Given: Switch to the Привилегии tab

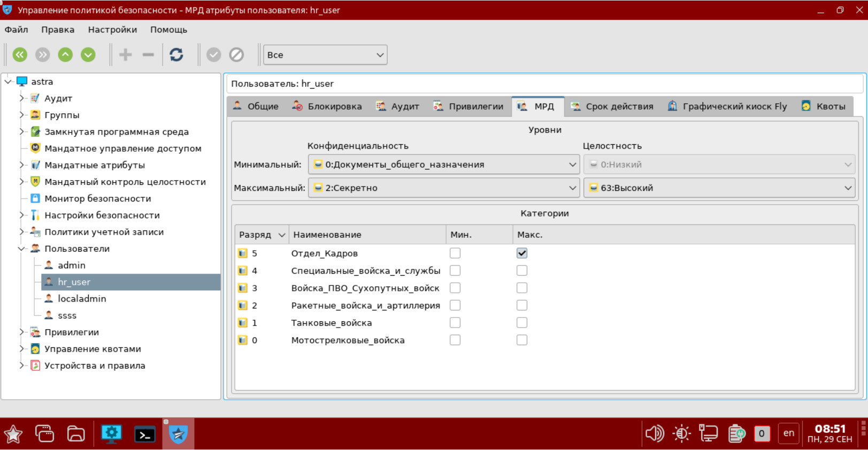Looking at the screenshot, I should (x=468, y=106).
